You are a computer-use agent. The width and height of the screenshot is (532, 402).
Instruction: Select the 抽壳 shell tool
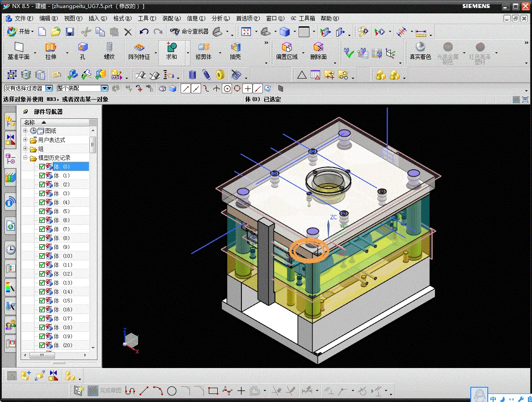[x=235, y=51]
